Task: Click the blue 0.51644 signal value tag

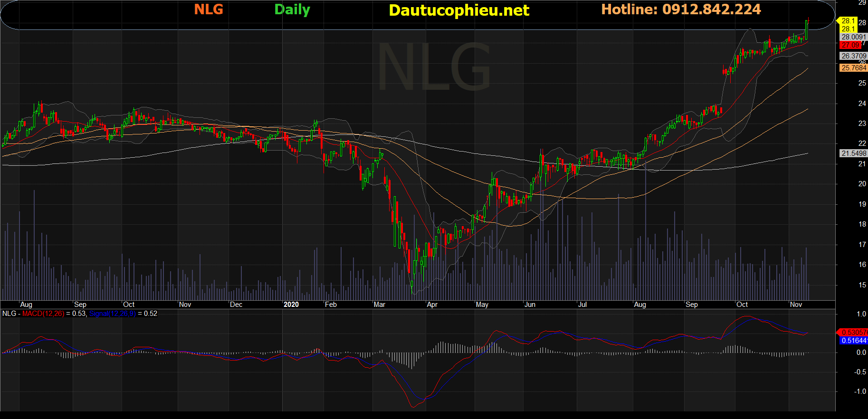Action: pos(853,341)
